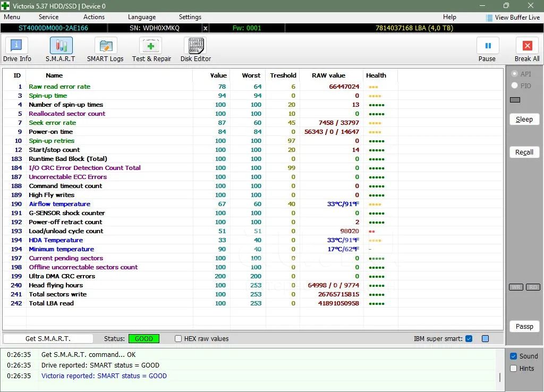
Task: Open View Buffer Live
Action: point(513,18)
